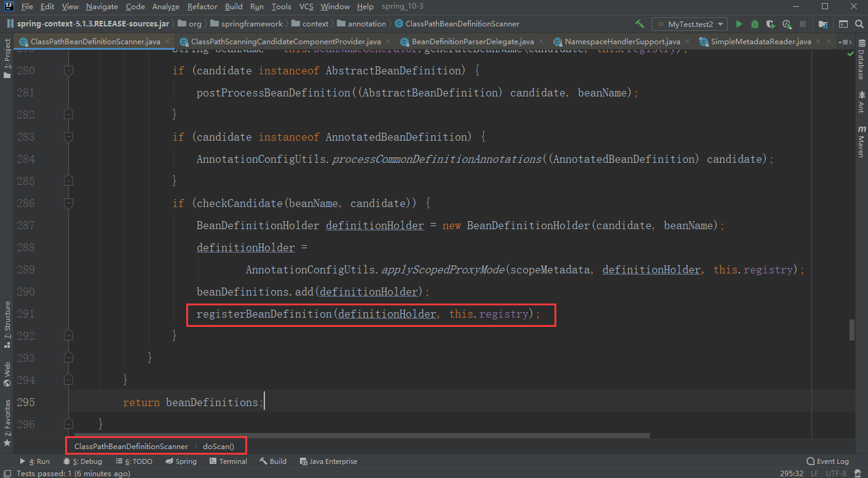Screen dimensions: 868x478
Task: Open the Build tool window
Action: [x=274, y=461]
